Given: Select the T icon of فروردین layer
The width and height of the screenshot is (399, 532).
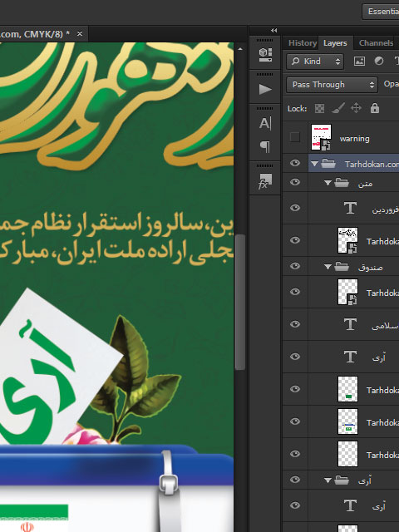Looking at the screenshot, I should (x=350, y=208).
